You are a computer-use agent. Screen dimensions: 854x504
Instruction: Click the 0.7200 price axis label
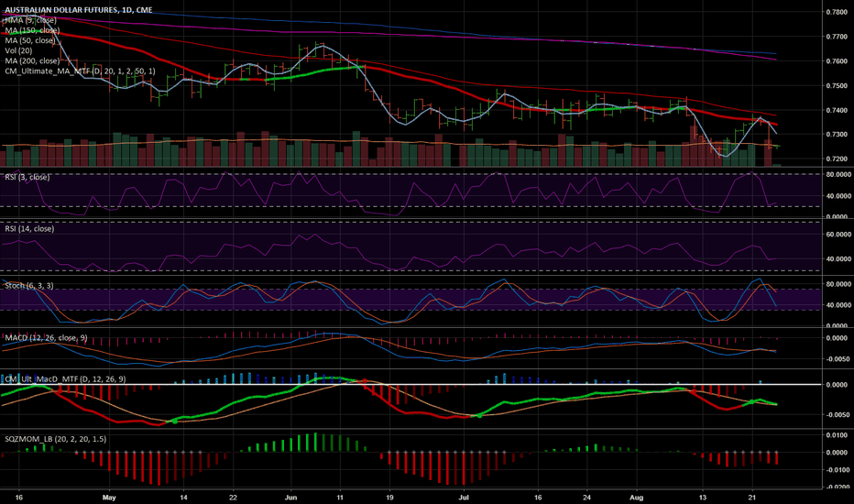coord(837,159)
